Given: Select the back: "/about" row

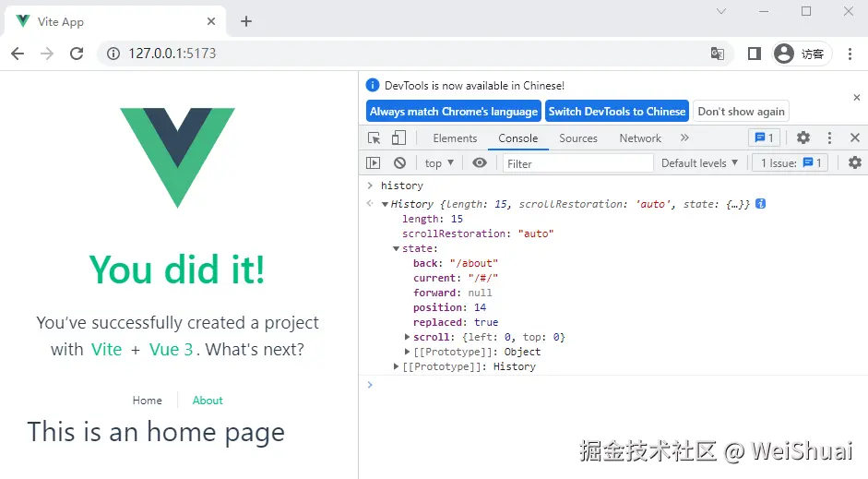Looking at the screenshot, I should [456, 263].
